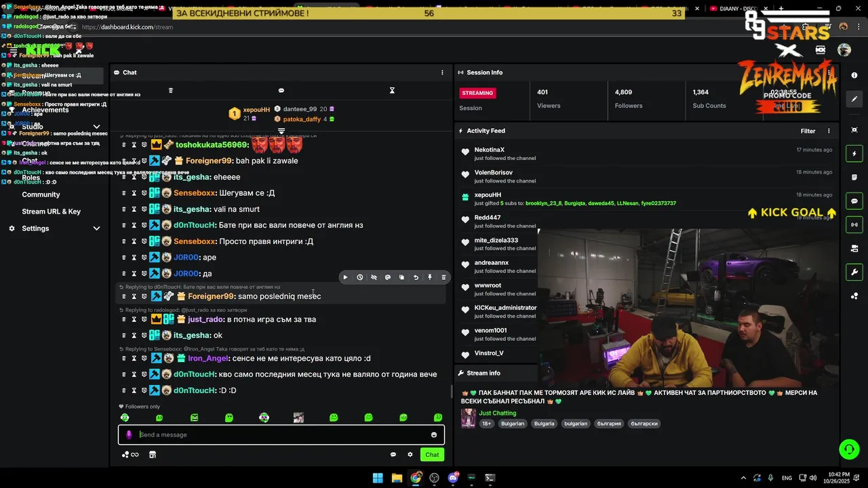Viewport: 868px width, 488px height.
Task: Ban Iron_Angel using the shield icon
Action: pos(144,359)
